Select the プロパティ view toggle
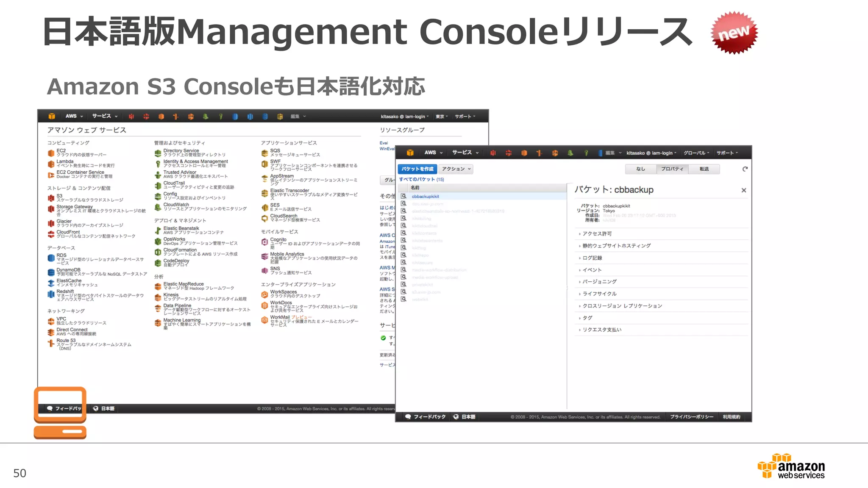Viewport: 868px width, 488px height. coord(672,169)
